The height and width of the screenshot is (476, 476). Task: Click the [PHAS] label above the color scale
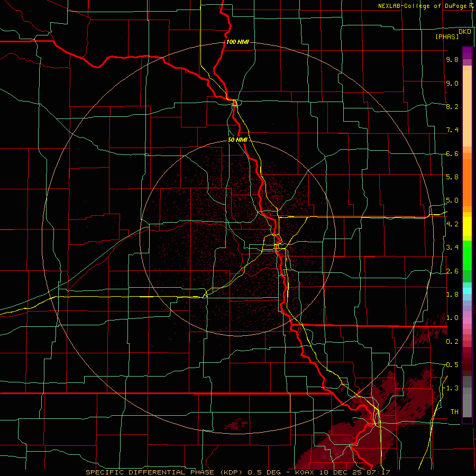coord(447,37)
